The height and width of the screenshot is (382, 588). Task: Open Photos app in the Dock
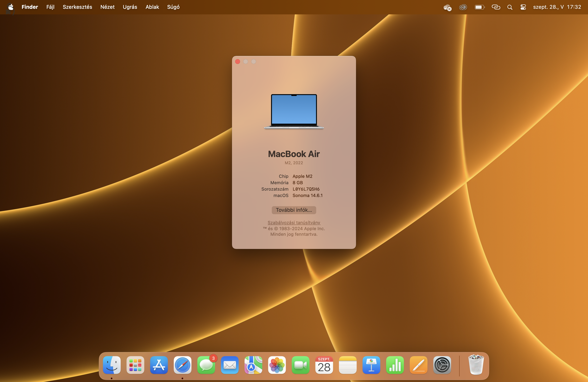coord(277,365)
